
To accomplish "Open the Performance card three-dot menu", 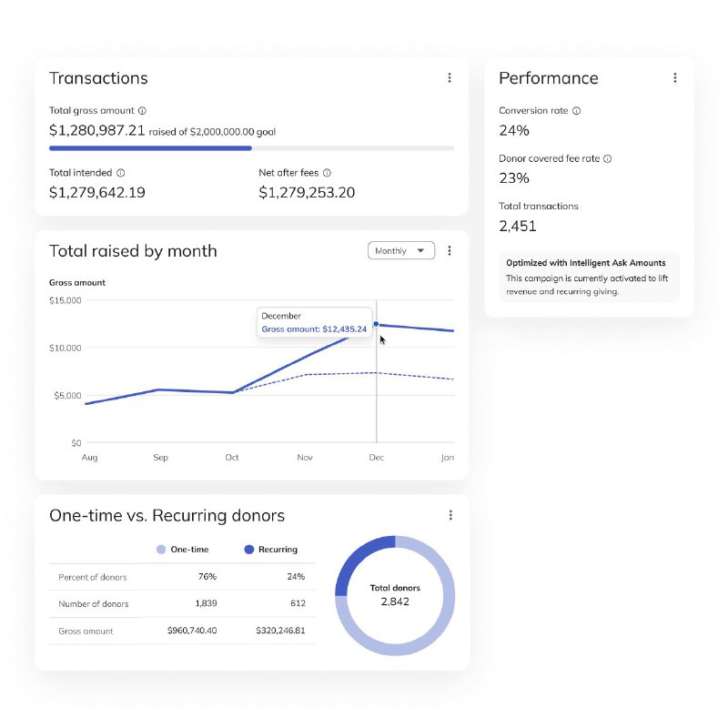I will tap(674, 78).
